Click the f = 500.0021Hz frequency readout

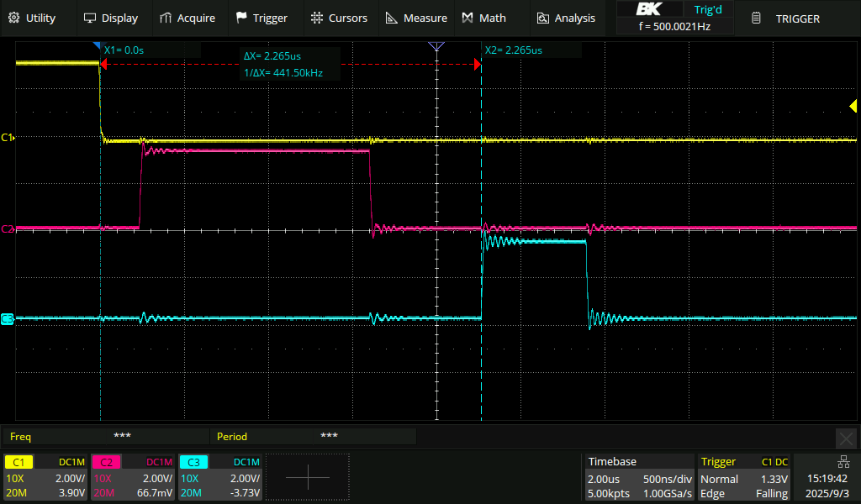(675, 26)
